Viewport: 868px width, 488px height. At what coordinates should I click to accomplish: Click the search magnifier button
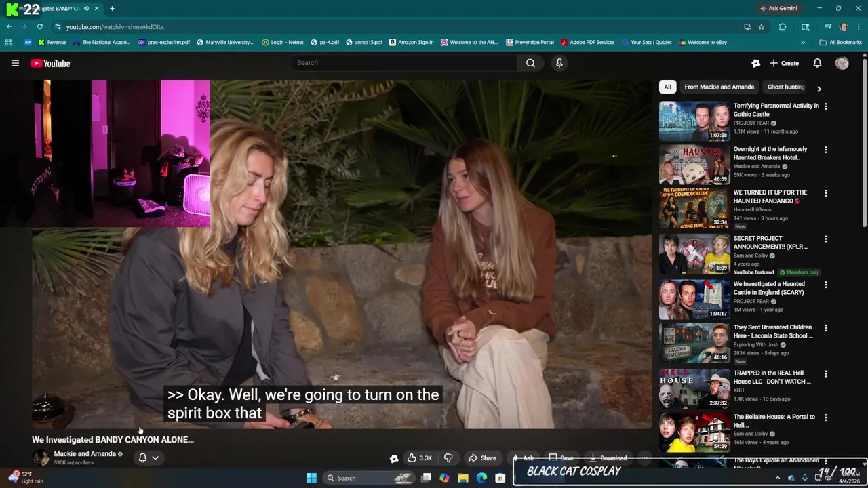(x=530, y=63)
